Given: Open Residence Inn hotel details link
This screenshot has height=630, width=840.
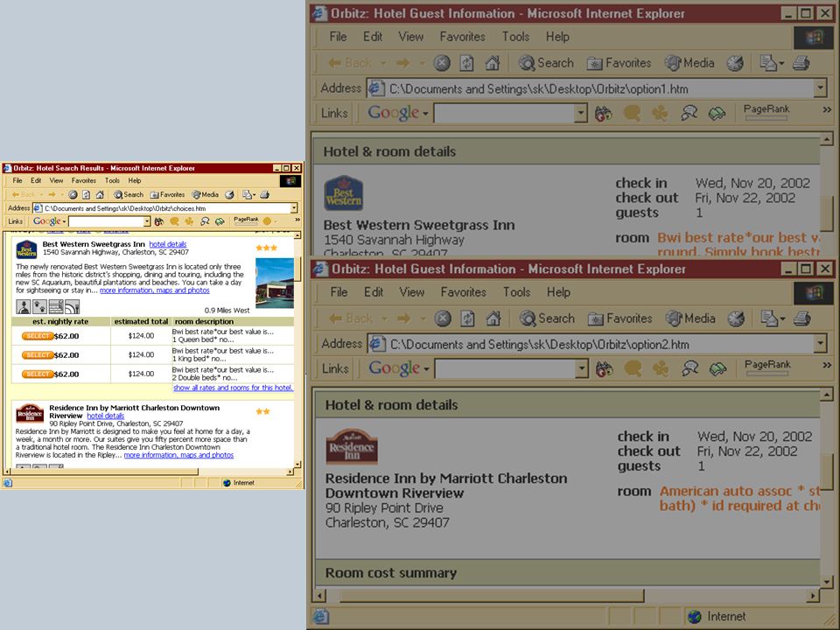Looking at the screenshot, I should [x=106, y=416].
